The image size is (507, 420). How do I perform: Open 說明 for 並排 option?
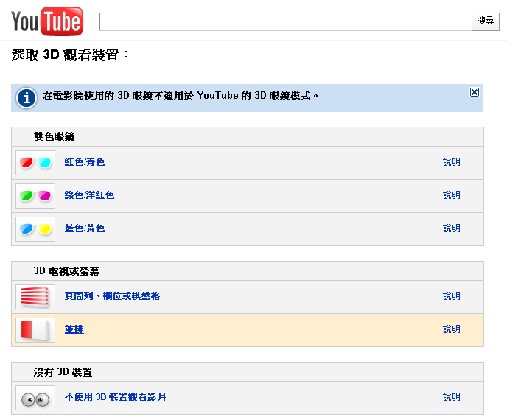pos(452,329)
